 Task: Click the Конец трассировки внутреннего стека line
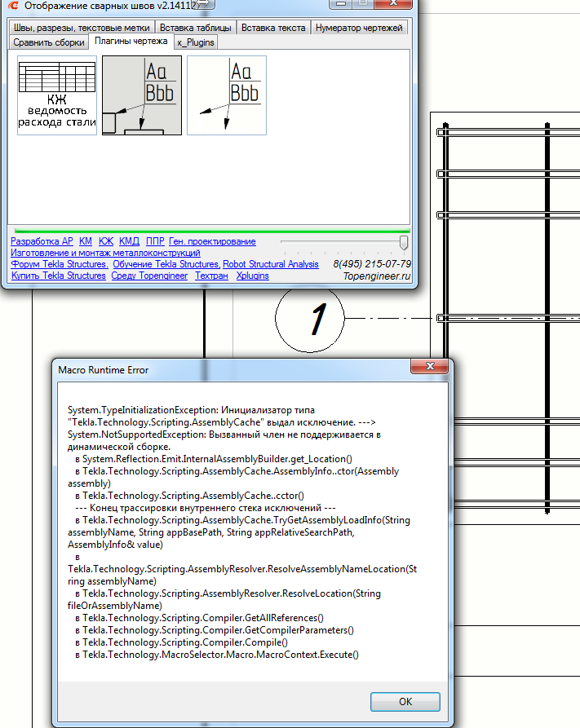[206, 508]
